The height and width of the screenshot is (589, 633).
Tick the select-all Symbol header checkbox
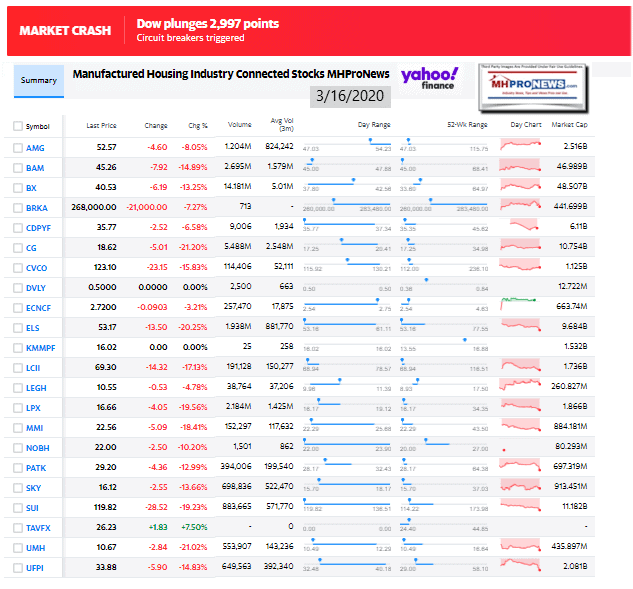[x=18, y=126]
